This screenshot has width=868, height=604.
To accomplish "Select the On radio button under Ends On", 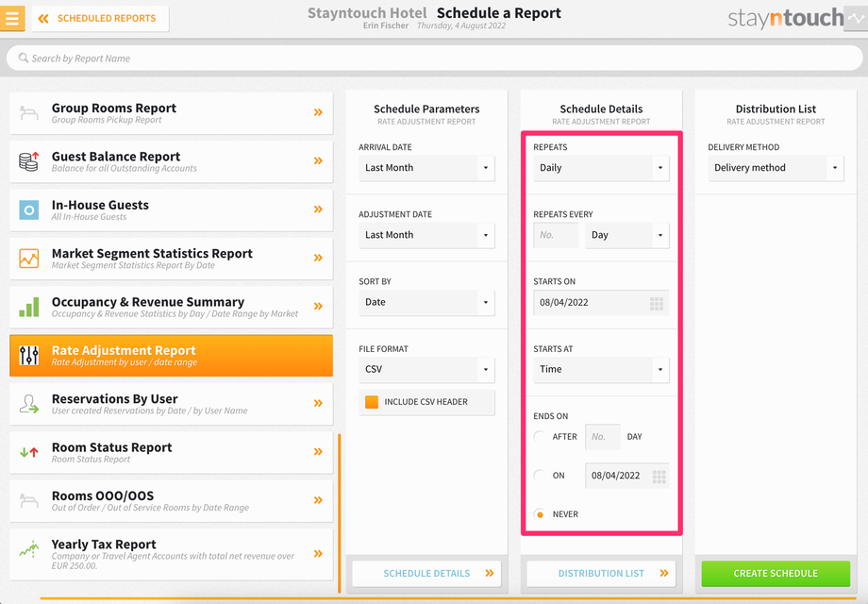I will coord(540,476).
